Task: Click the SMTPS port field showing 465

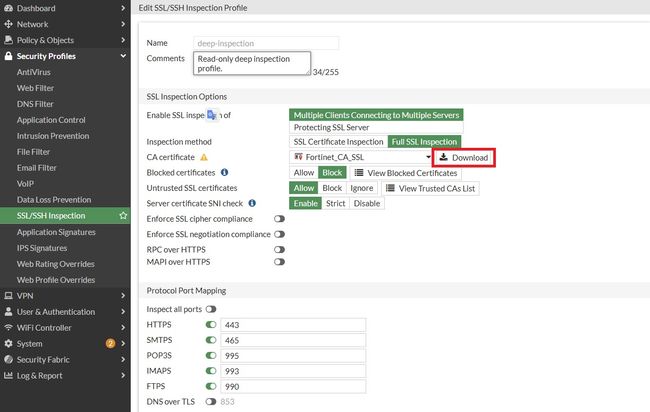Action: coord(293,340)
